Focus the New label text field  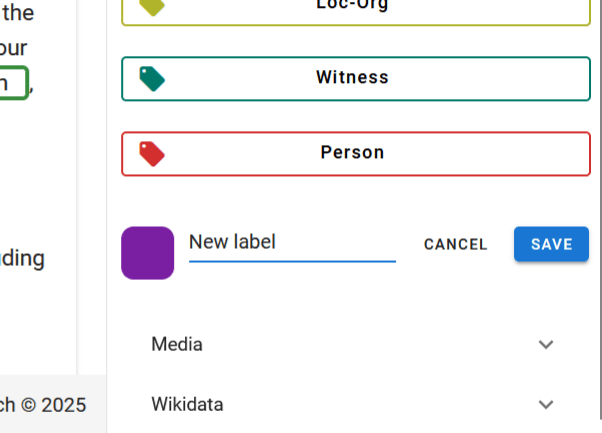pyautogui.click(x=292, y=243)
